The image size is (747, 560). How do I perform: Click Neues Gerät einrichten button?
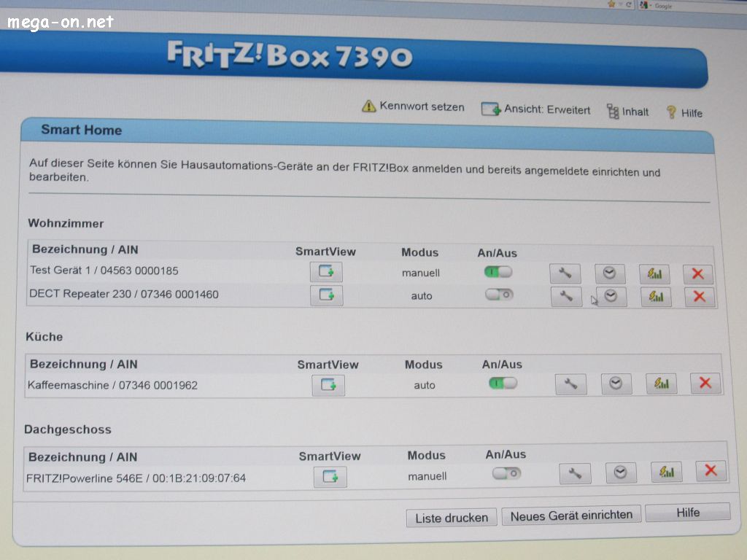571,516
